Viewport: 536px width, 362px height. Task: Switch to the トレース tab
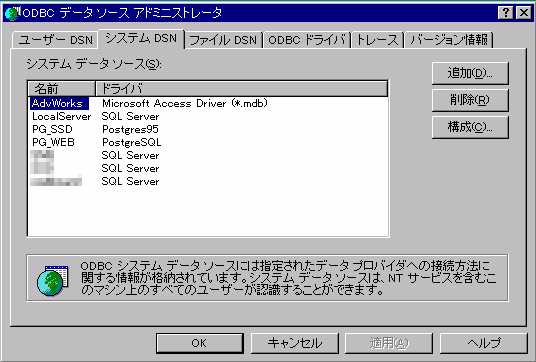(377, 40)
